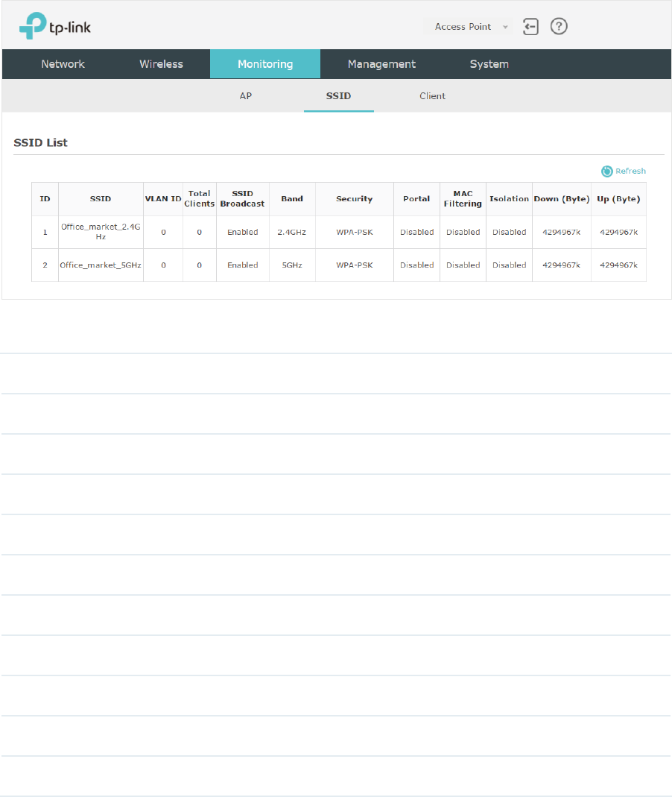Click ID 1 cell in the table

point(45,233)
